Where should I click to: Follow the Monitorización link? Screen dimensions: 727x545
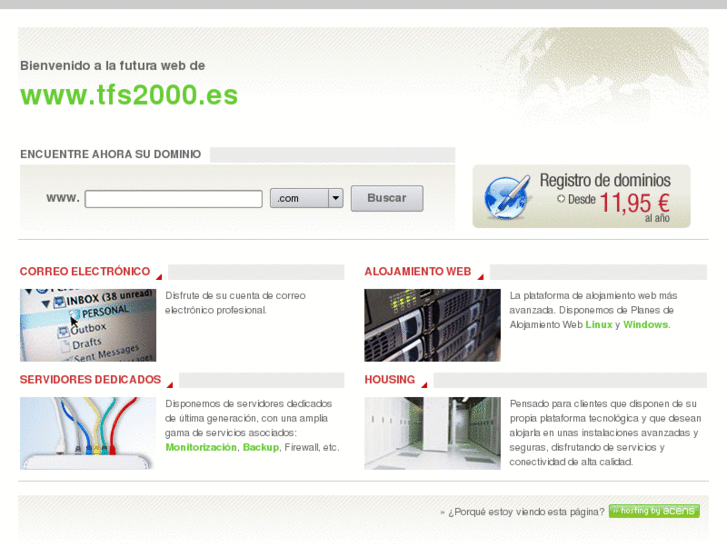[201, 447]
